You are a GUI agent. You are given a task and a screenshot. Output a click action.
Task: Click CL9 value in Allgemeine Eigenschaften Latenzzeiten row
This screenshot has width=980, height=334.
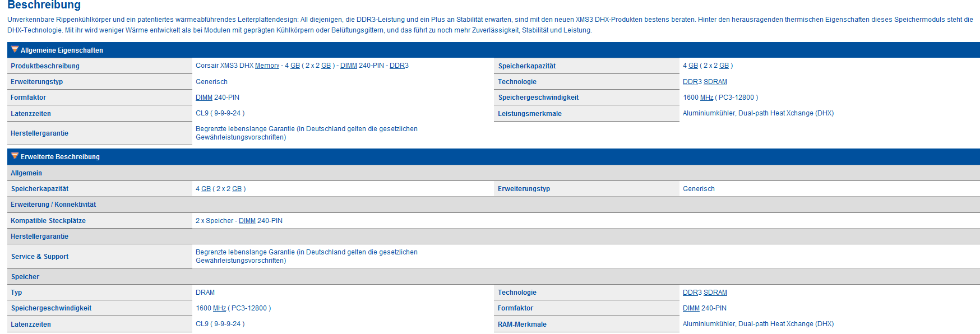coord(220,113)
